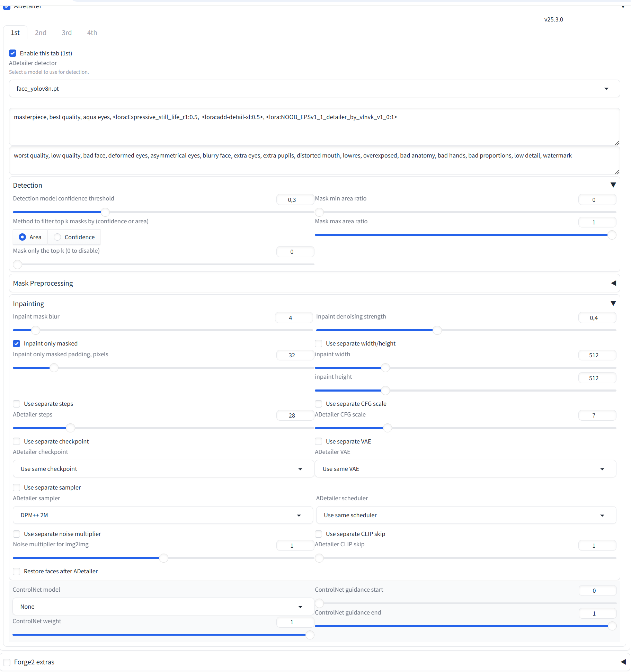Collapse the Inpainting section triangle
The image size is (631, 672).
tap(613, 303)
